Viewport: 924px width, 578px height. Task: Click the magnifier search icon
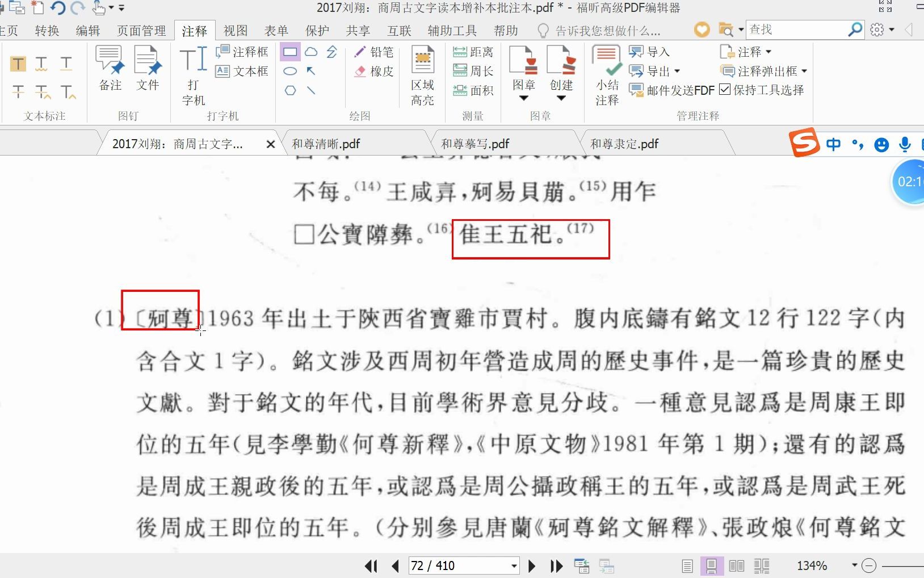(855, 30)
